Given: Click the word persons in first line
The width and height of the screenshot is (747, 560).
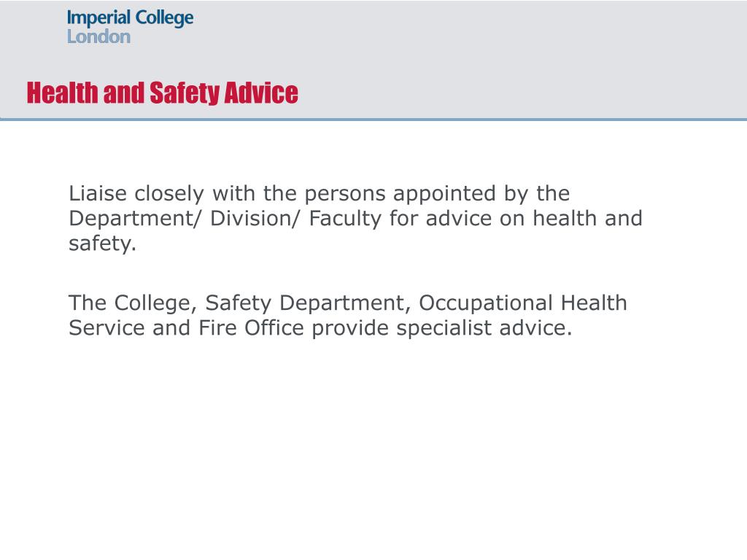Looking at the screenshot, I should [345, 194].
